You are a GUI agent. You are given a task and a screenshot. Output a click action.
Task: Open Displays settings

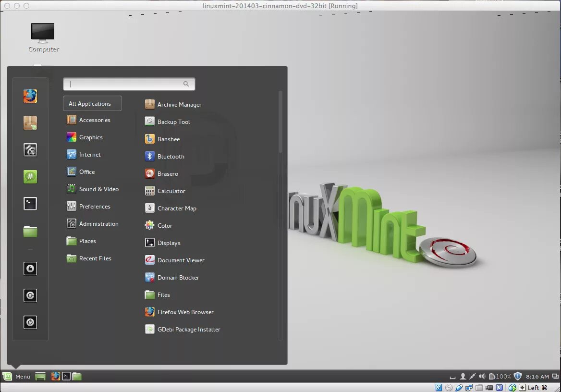[x=163, y=243]
